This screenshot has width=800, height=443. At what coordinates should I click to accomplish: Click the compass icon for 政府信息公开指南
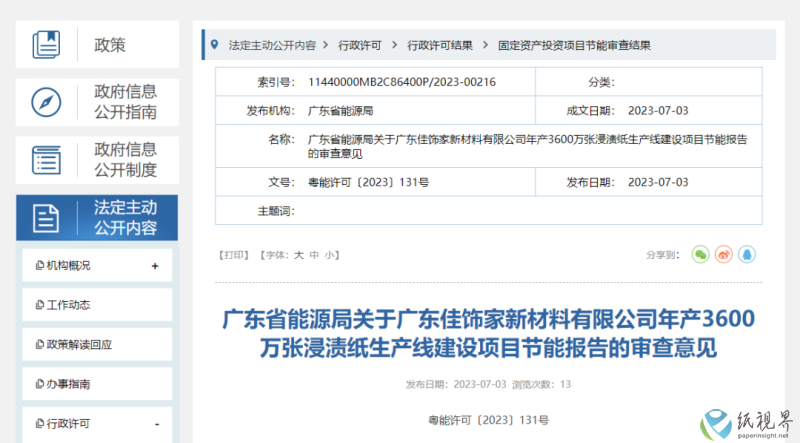[x=46, y=102]
